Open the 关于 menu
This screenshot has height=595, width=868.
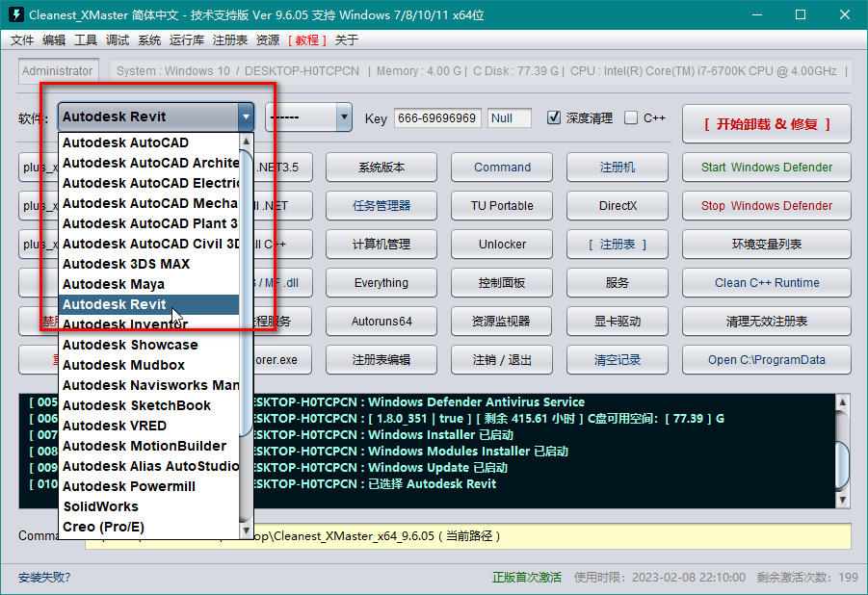pos(347,39)
